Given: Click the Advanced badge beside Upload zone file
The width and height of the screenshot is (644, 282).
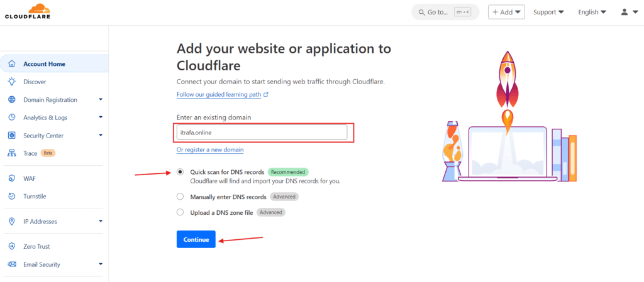Looking at the screenshot, I should pos(270,212).
